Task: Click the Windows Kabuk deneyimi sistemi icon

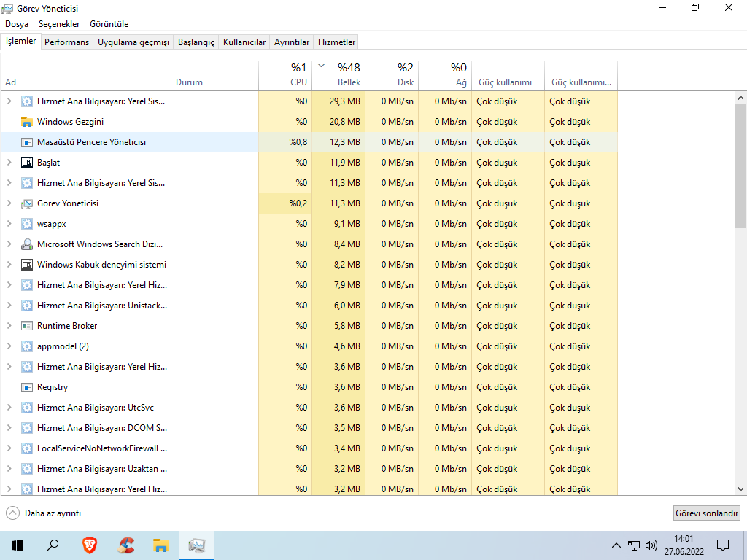Action: (27, 265)
